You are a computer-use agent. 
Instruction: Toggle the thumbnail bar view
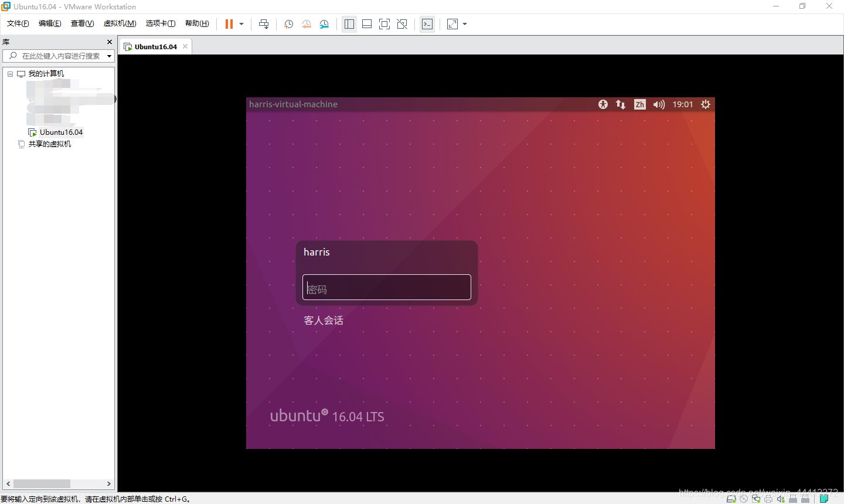(367, 24)
